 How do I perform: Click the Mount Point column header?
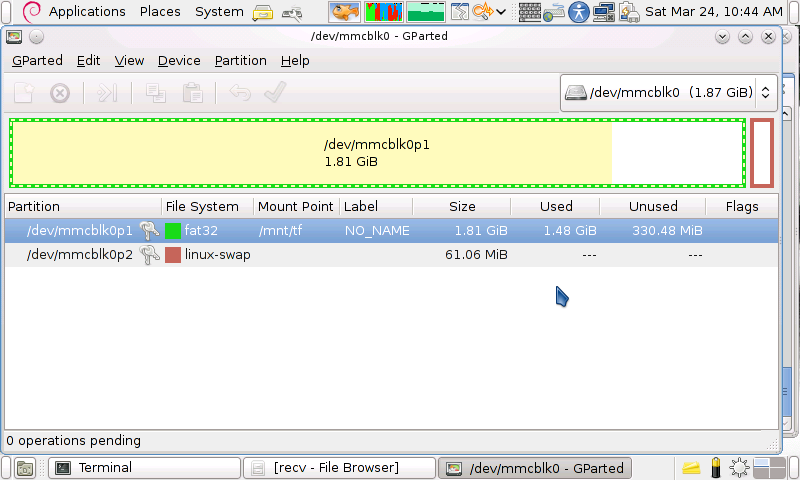tap(296, 207)
